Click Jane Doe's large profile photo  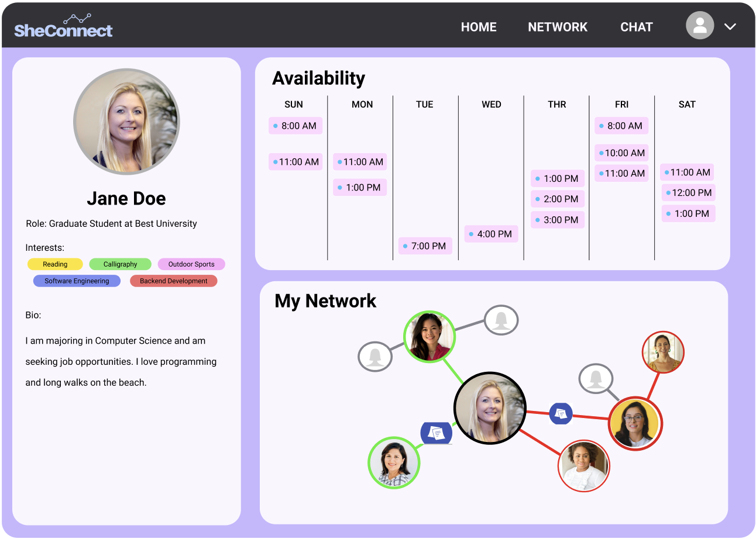coord(126,122)
